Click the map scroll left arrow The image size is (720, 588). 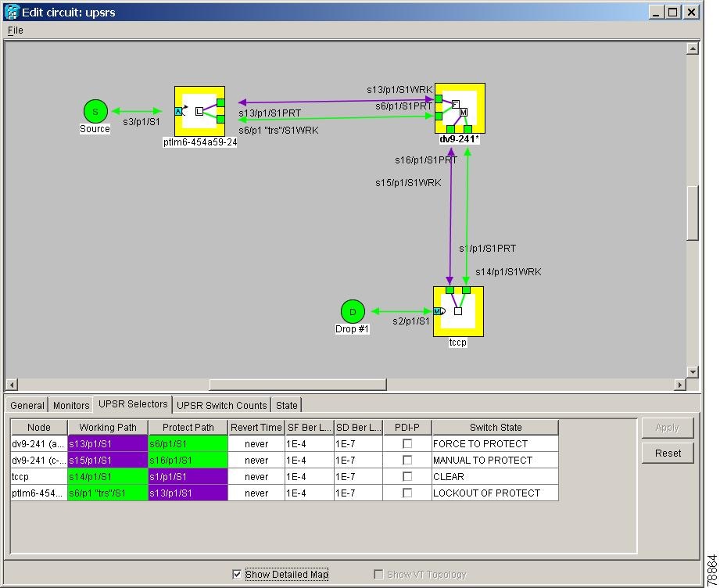click(13, 385)
